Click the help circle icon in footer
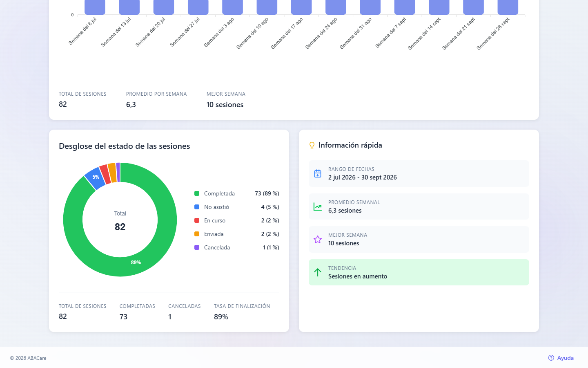 click(x=551, y=358)
